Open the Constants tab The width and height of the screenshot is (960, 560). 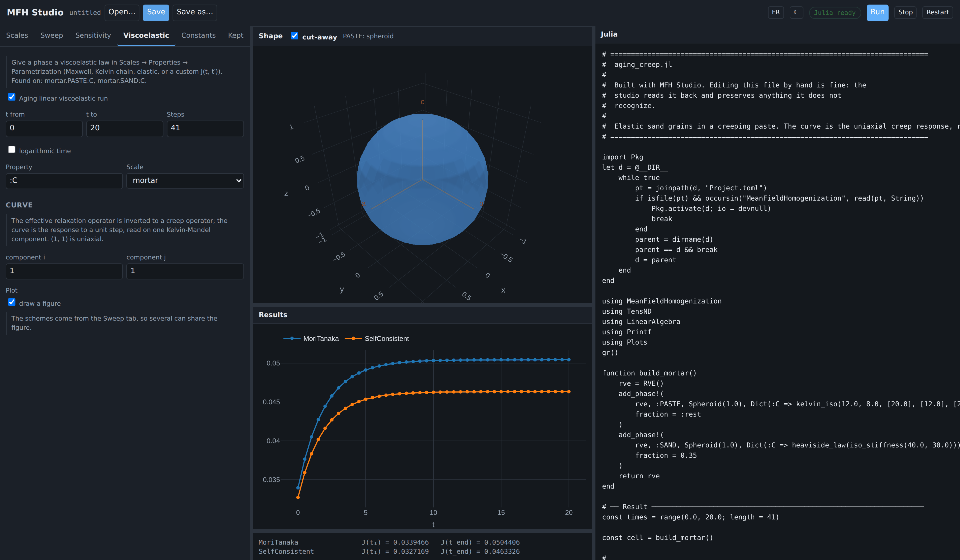(x=199, y=35)
